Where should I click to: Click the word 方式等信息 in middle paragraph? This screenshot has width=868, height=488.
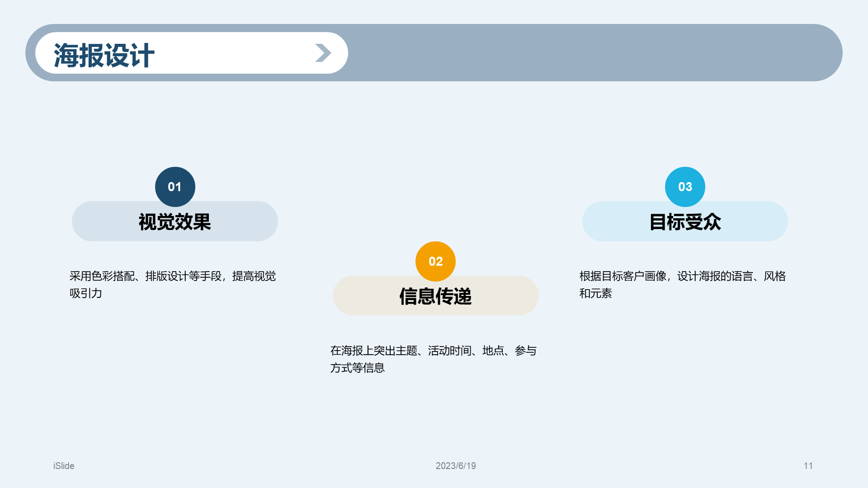(x=357, y=368)
